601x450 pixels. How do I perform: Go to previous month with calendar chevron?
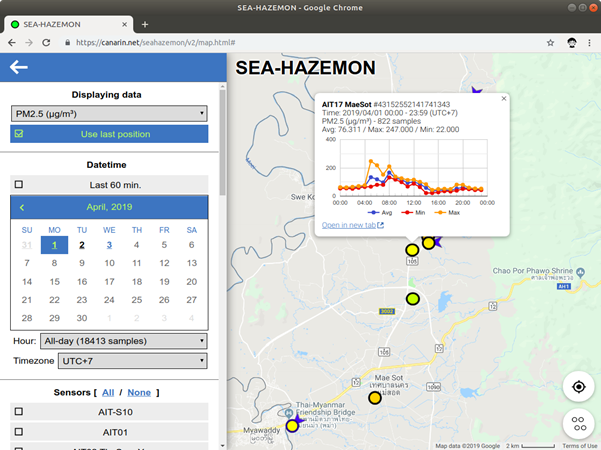tap(22, 207)
